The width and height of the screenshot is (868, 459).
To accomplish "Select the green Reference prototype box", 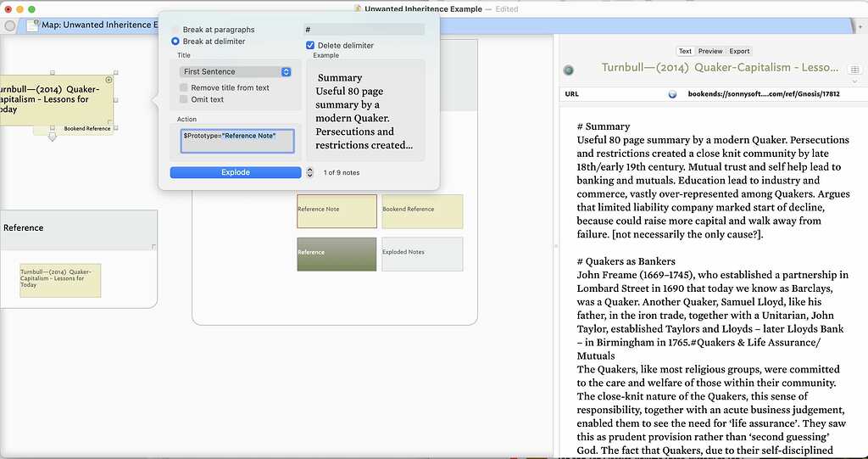I will pyautogui.click(x=337, y=254).
